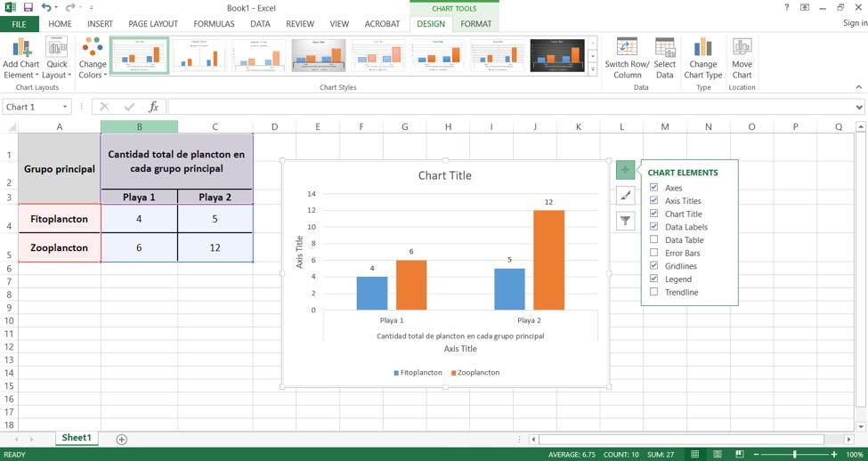Viewport: 868px width, 461px height.
Task: Click zoom out minus icon
Action: click(757, 455)
